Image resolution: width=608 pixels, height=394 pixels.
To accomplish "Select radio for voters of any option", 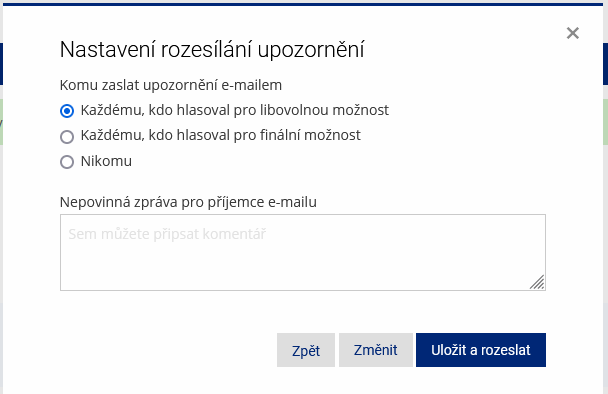I will coord(67,111).
